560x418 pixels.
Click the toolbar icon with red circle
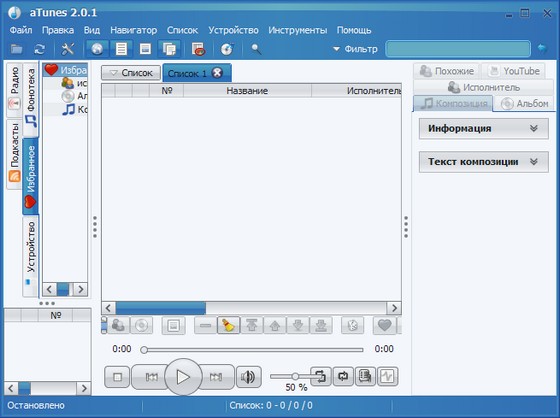click(198, 49)
